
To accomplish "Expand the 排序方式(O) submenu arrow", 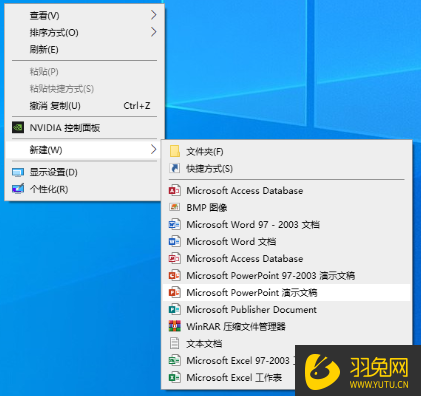I will pyautogui.click(x=153, y=32).
